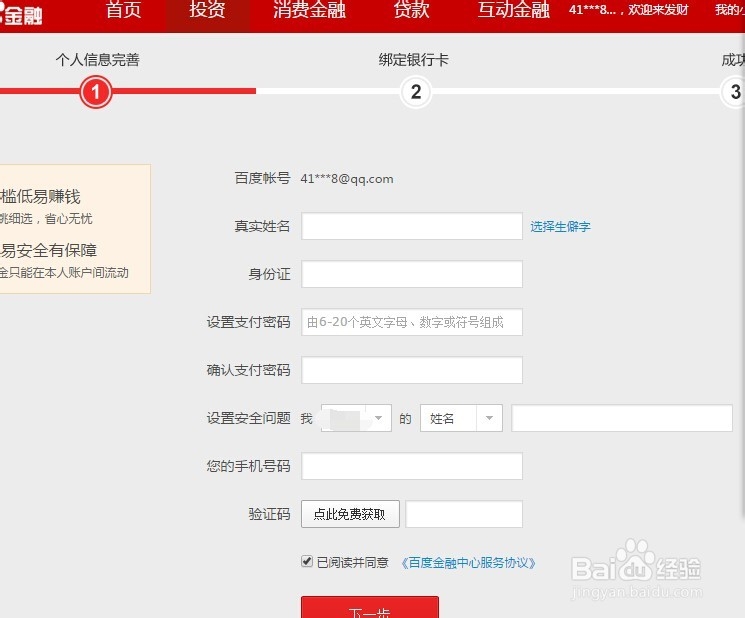Viewport: 745px width, 618px height.
Task: Go to the 消费金融 menu item
Action: pyautogui.click(x=309, y=10)
